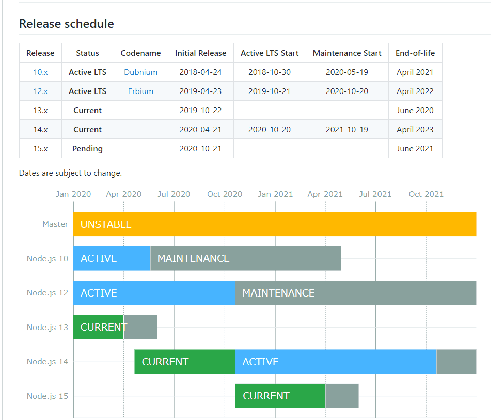Screen dimensions: 504x420
Task: Click the yellow UNSTABLE bar for Master
Action: (274, 224)
